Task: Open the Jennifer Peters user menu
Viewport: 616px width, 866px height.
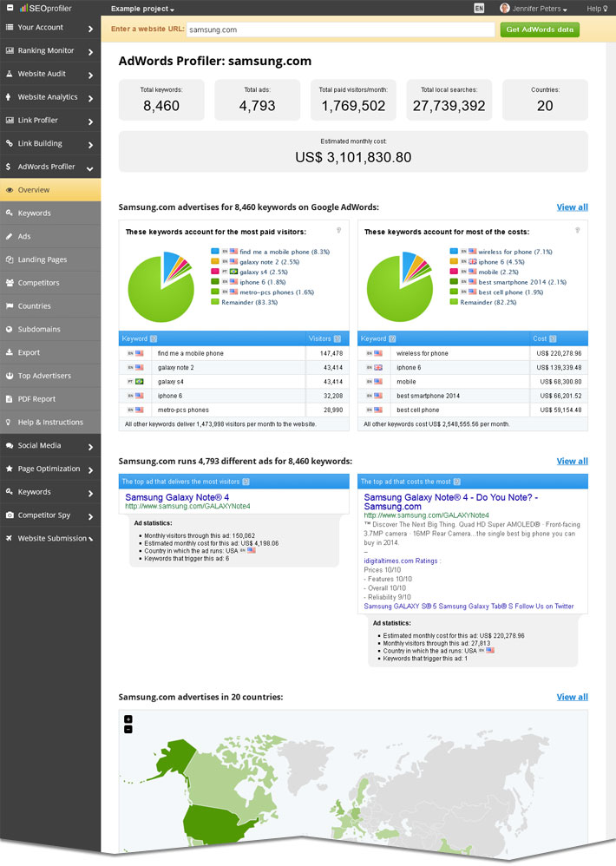Action: click(x=534, y=9)
